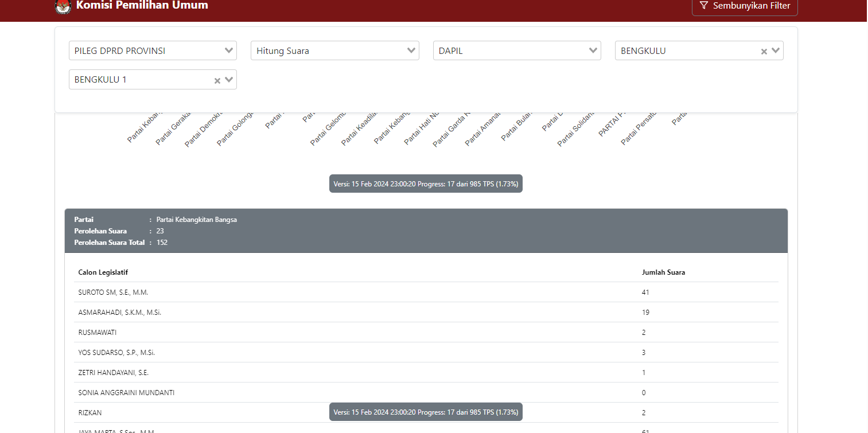Click Perolehan Suara value 23
Screen dimensions: 868x433
160,231
